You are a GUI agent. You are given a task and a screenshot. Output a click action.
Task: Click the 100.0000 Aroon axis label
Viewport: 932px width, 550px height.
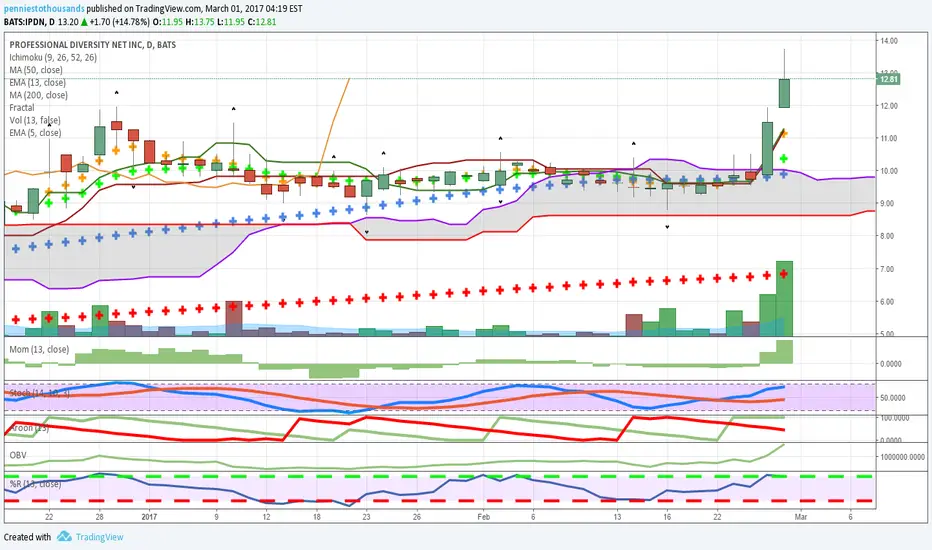tap(894, 418)
